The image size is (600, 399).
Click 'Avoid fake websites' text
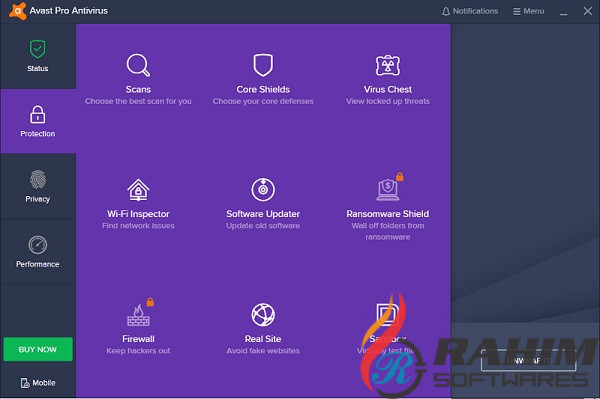point(263,351)
